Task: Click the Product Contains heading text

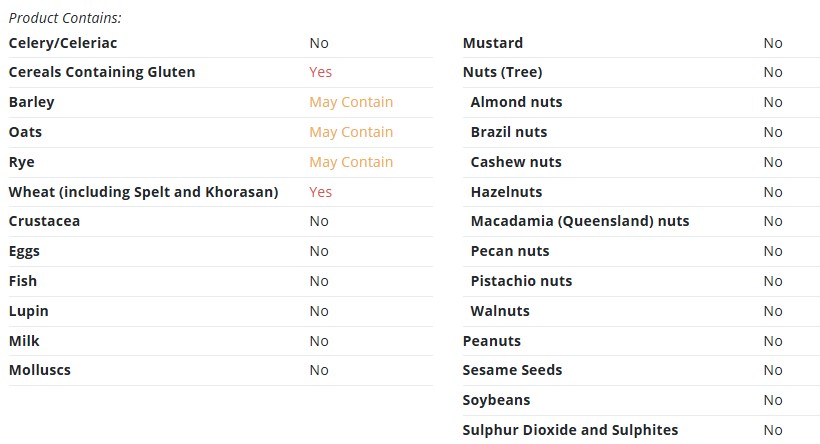Action: (65, 18)
